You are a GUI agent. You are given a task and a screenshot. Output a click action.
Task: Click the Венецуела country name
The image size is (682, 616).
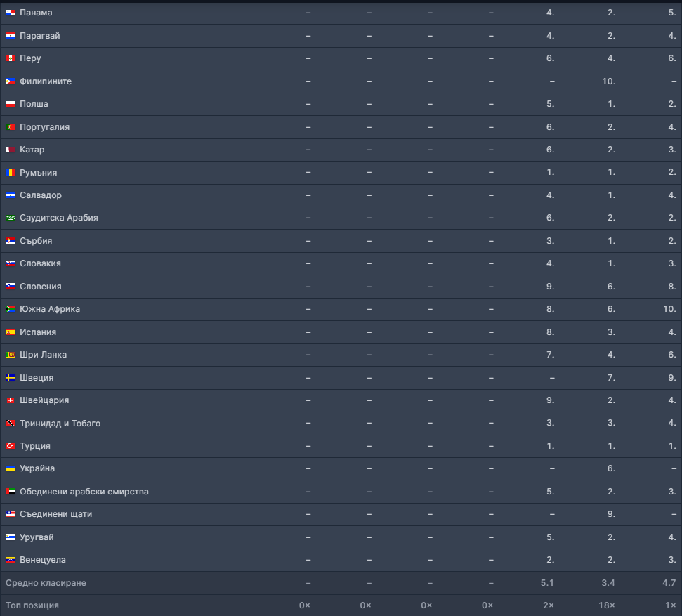click(43, 560)
